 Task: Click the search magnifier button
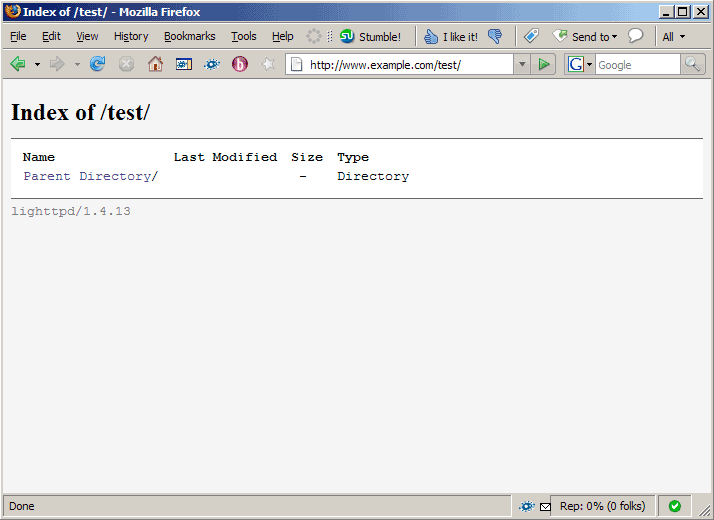coord(692,64)
